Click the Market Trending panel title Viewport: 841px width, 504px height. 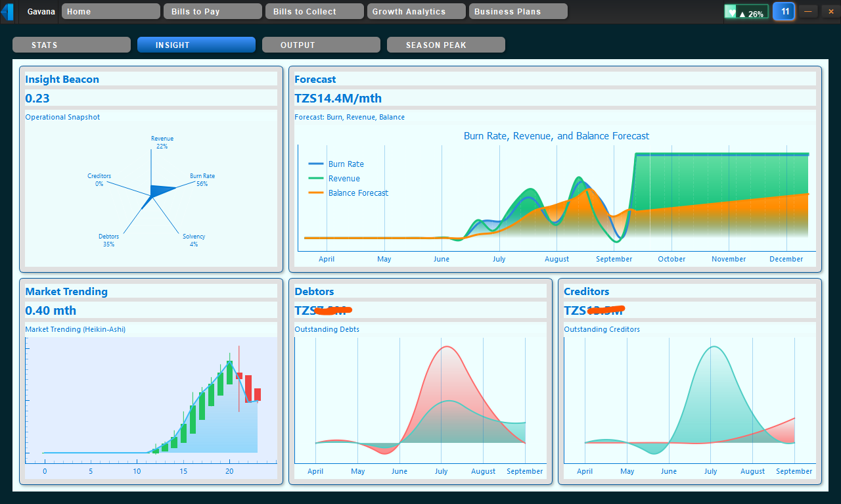click(x=66, y=292)
